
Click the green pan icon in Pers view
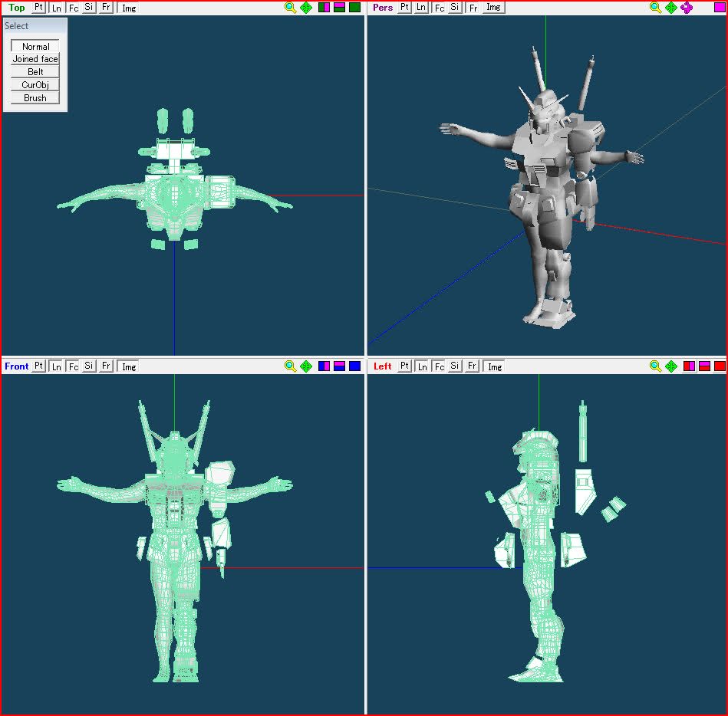[671, 8]
